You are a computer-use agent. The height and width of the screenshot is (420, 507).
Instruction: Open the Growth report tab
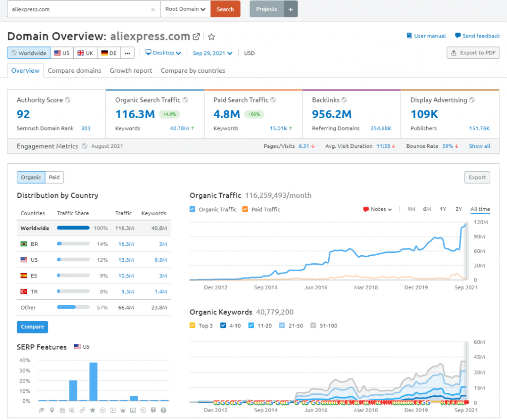pos(131,70)
